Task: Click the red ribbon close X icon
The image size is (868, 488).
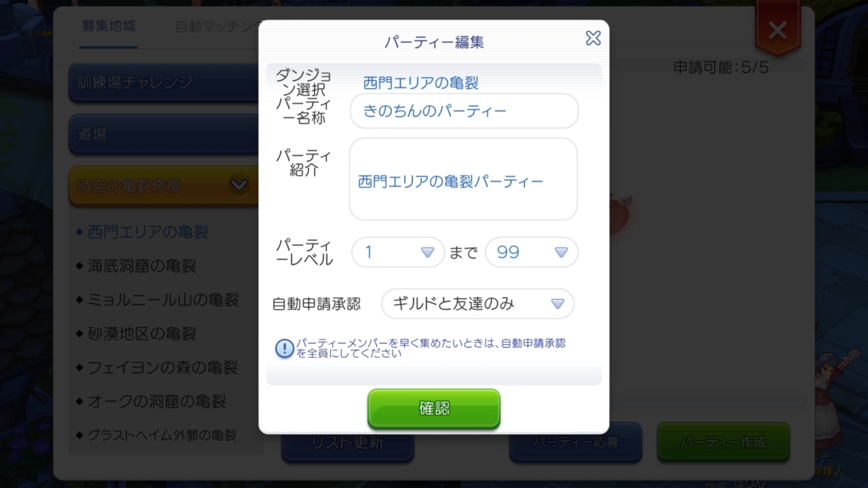Action: coord(778,30)
